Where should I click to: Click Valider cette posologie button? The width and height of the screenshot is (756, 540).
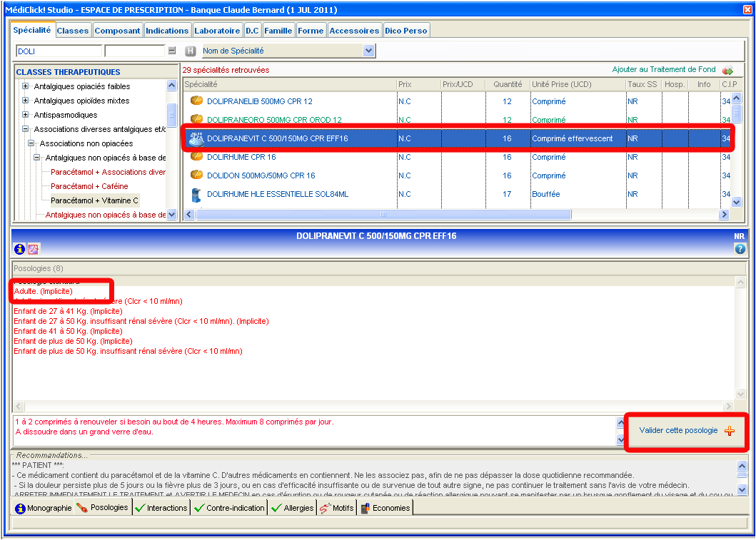click(x=686, y=431)
